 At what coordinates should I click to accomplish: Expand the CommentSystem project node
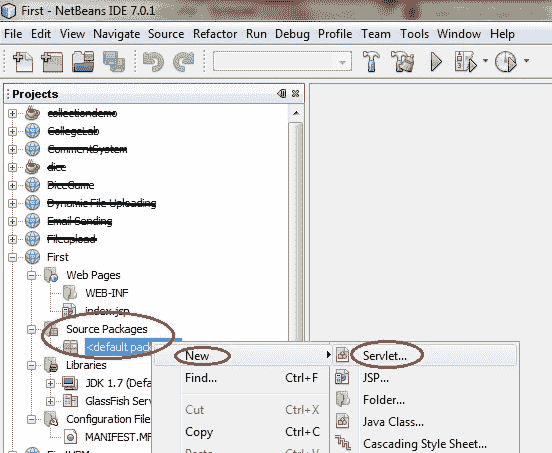click(x=12, y=149)
